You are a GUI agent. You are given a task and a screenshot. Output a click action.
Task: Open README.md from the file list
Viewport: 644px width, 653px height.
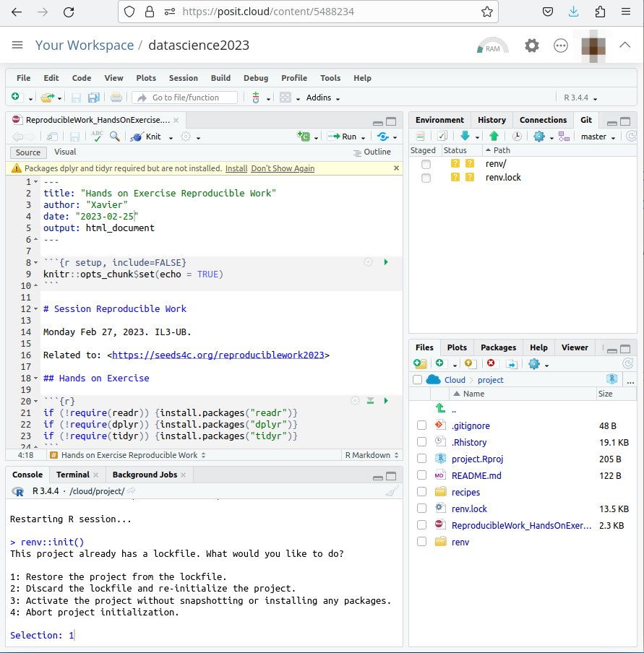pyautogui.click(x=476, y=475)
